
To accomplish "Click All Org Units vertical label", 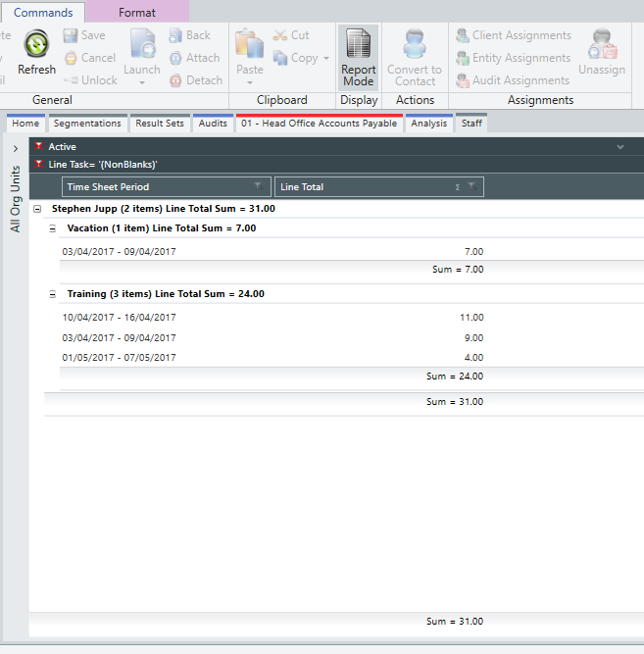I will (x=16, y=199).
